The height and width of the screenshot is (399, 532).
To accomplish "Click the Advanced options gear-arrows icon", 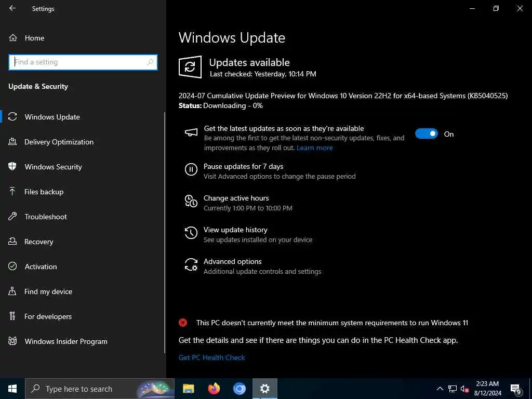I will pyautogui.click(x=191, y=264).
